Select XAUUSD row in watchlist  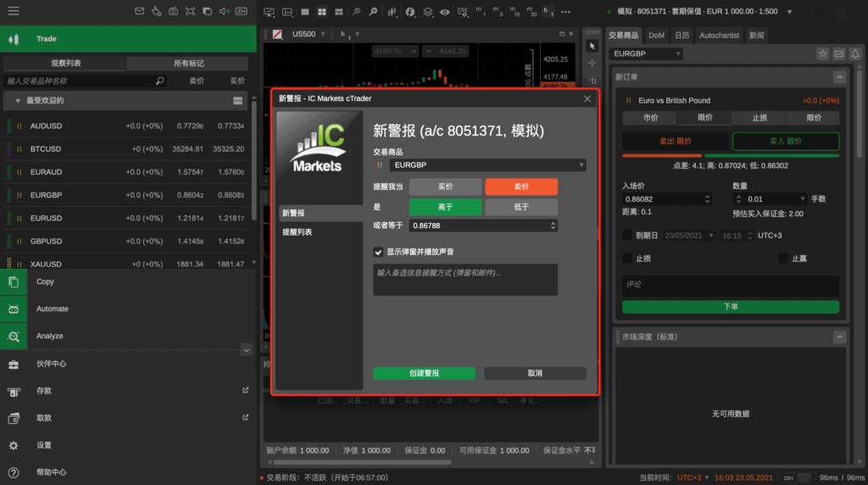pos(126,264)
